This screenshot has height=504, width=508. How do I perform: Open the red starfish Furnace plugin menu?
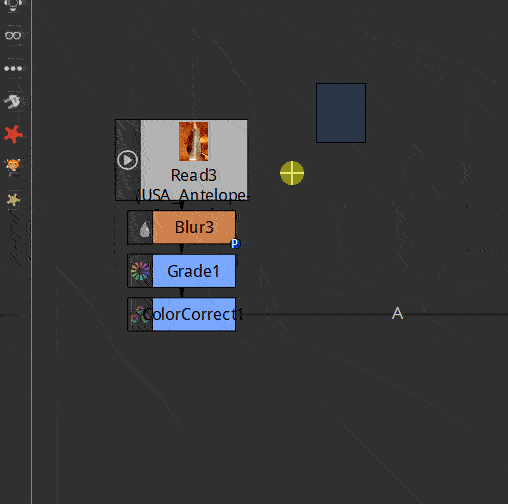[13, 134]
